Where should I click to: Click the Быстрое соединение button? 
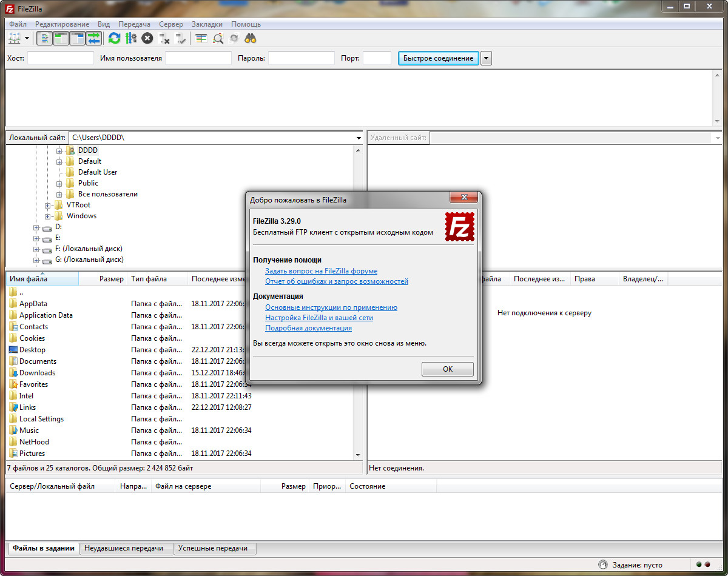point(439,58)
